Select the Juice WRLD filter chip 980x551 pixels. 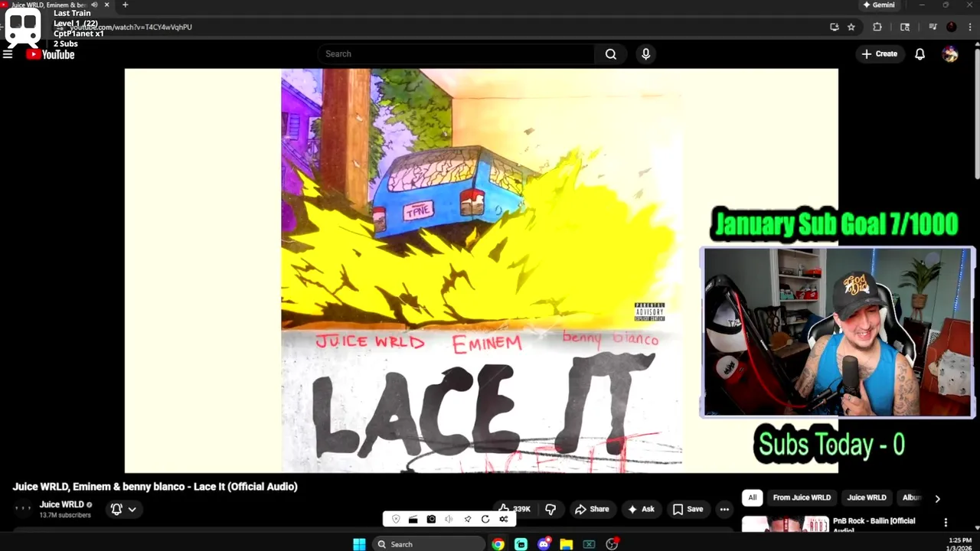pyautogui.click(x=866, y=497)
